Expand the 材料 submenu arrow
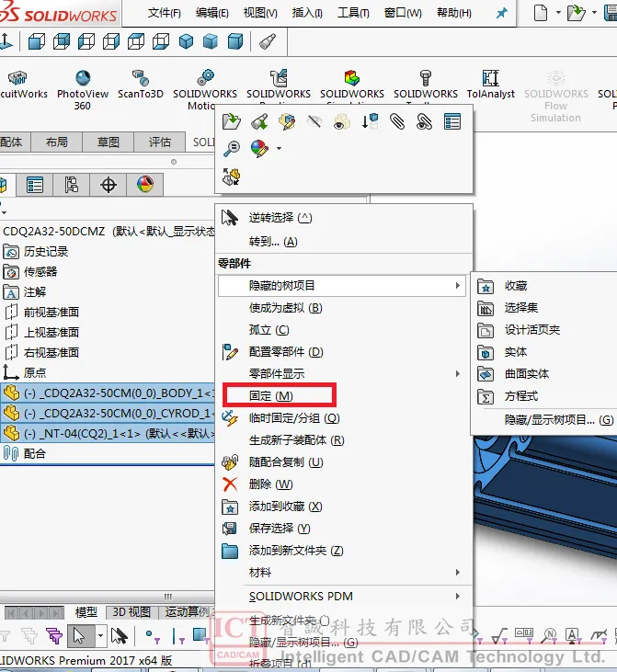This screenshot has height=672, width=617. tap(458, 572)
